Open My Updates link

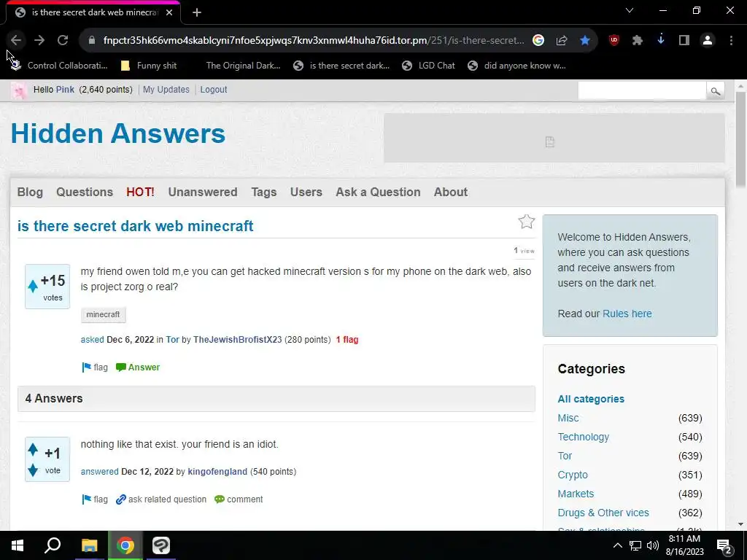[166, 90]
